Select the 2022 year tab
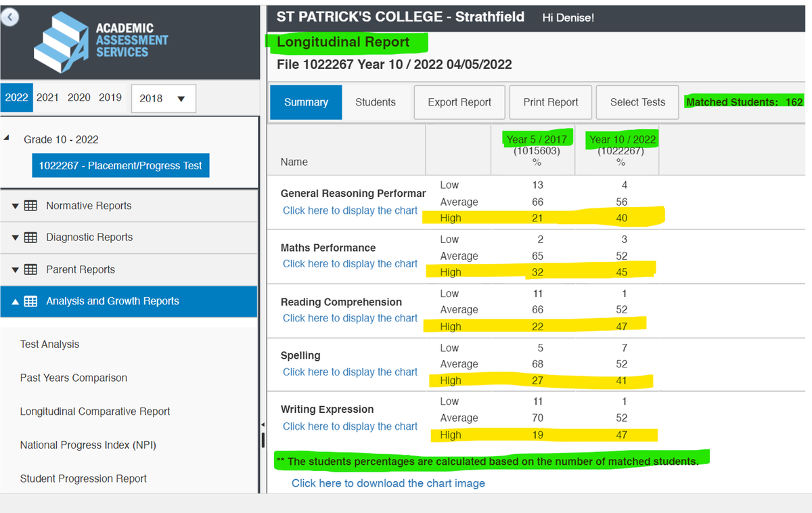 [16, 97]
